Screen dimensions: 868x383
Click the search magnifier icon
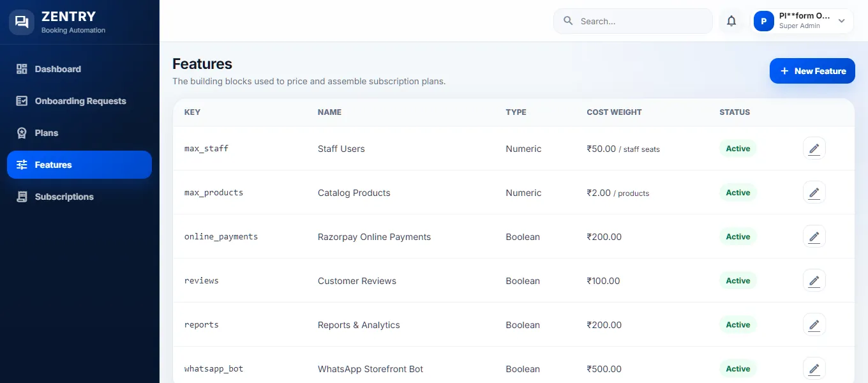[x=568, y=21]
